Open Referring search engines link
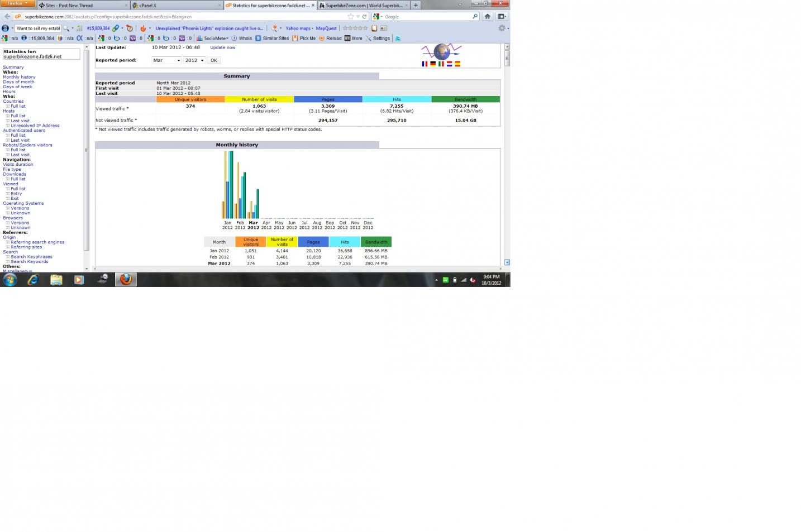The image size is (801, 532). 37,242
